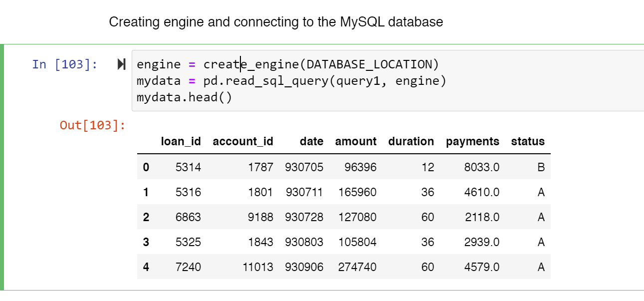Select the date column header
The image size is (644, 301).
click(311, 141)
